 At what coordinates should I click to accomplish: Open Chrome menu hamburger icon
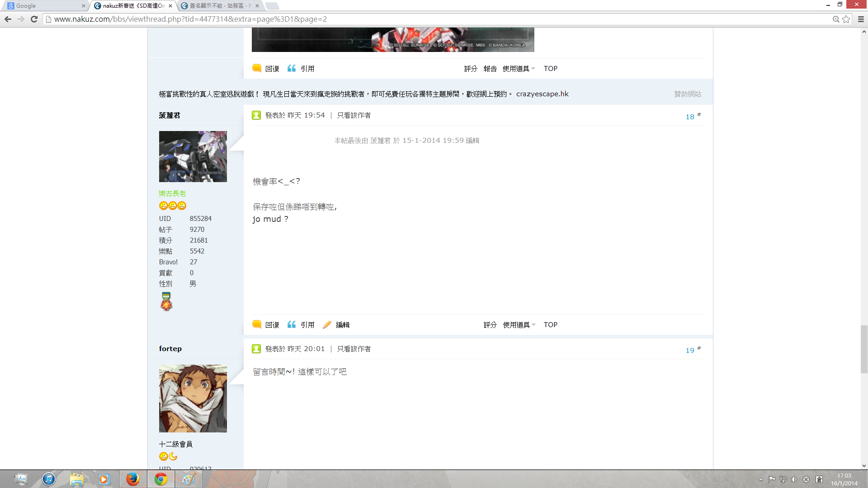click(861, 19)
